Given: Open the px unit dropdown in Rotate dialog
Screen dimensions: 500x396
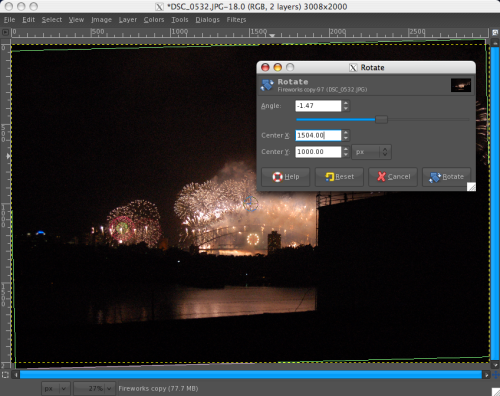Looking at the screenshot, I should coord(371,152).
